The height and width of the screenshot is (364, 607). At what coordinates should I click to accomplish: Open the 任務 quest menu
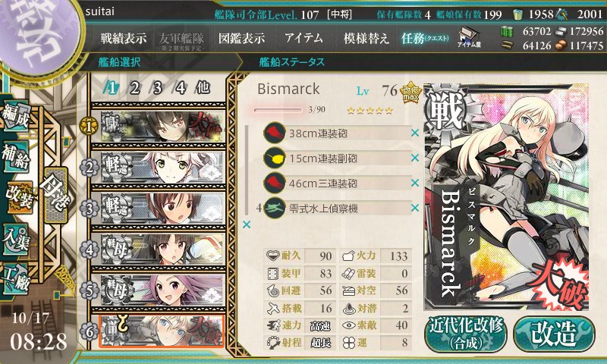(425, 38)
